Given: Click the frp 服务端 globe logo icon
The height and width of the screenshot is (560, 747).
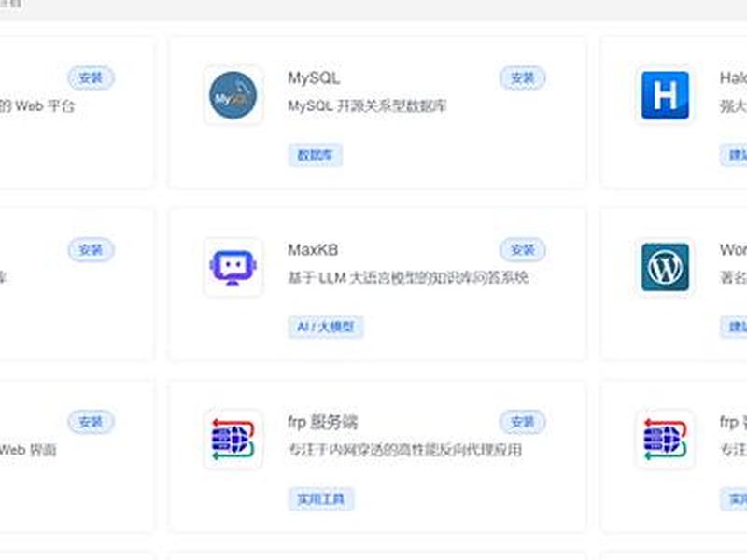Looking at the screenshot, I should 233,439.
